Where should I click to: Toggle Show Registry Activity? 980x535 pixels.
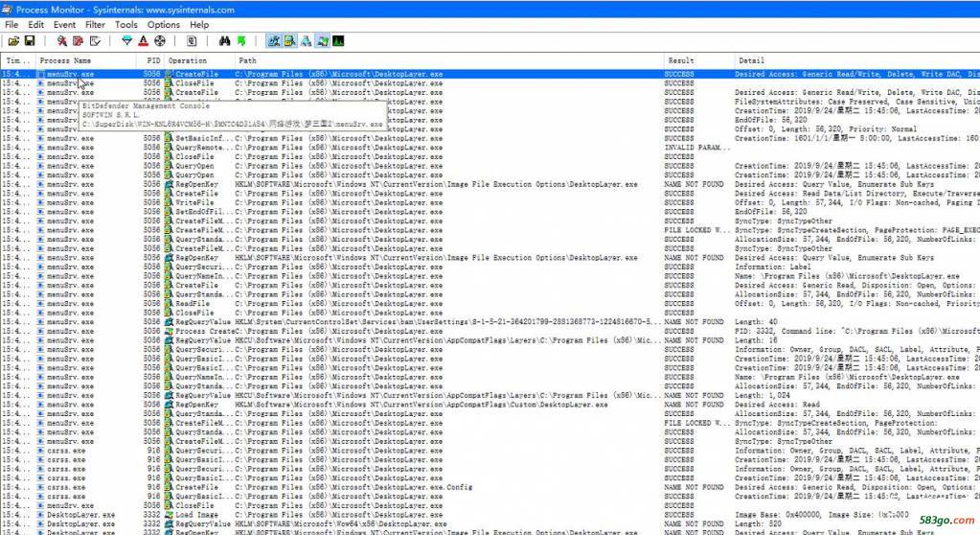point(273,41)
